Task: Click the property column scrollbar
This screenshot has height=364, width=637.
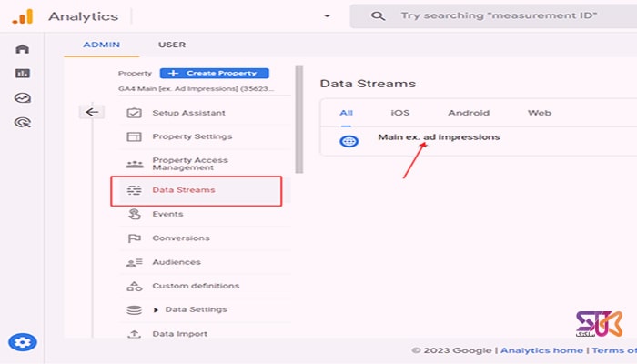Action: click(299, 119)
